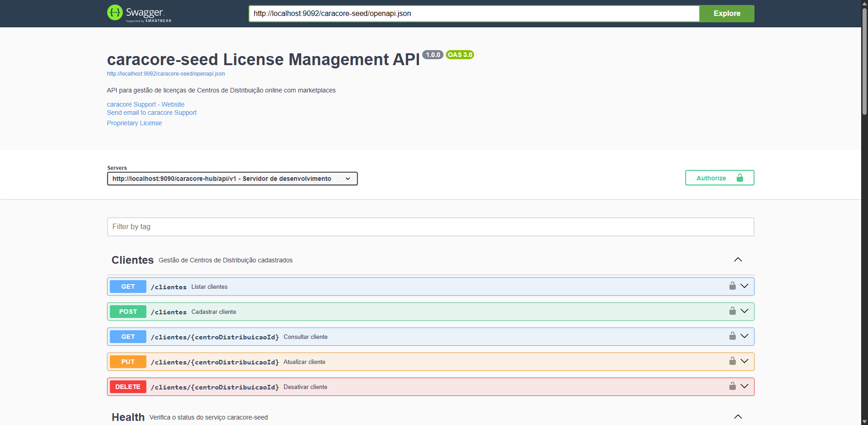Click the Authorize button
Viewport: 868px width, 425px height.
point(719,178)
